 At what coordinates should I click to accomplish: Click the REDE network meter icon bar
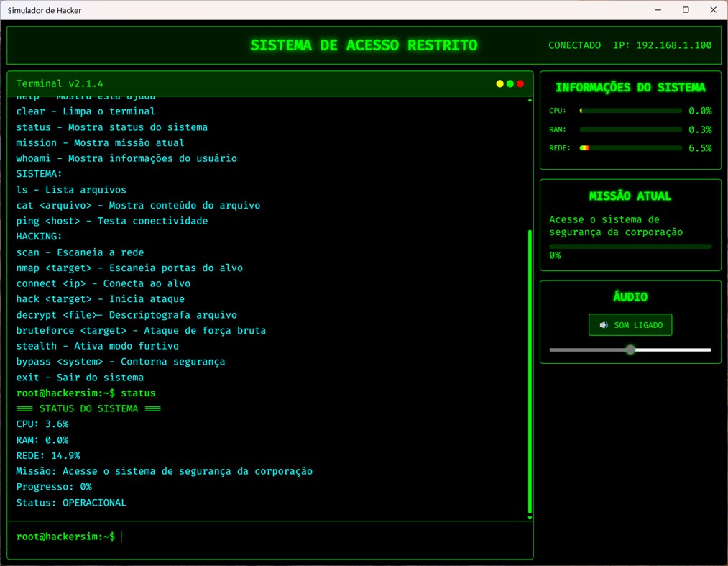(x=630, y=147)
